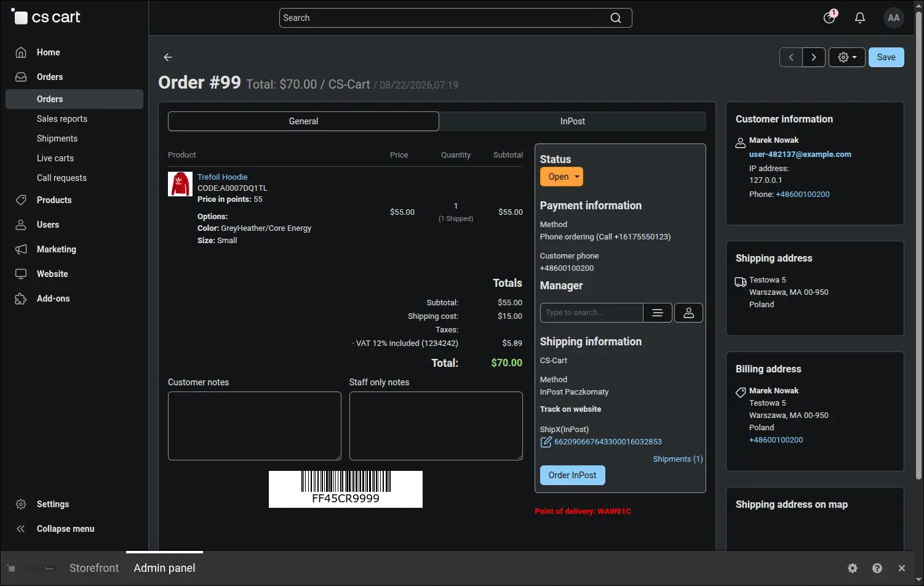
Task: Open the Trefoil Hoodie product link
Action: pyautogui.click(x=222, y=177)
